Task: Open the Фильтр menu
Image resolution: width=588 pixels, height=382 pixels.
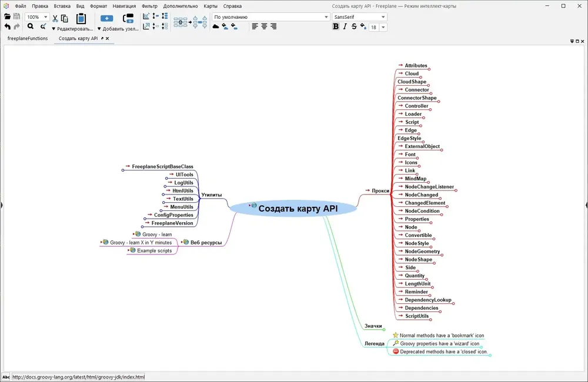Action: (149, 6)
